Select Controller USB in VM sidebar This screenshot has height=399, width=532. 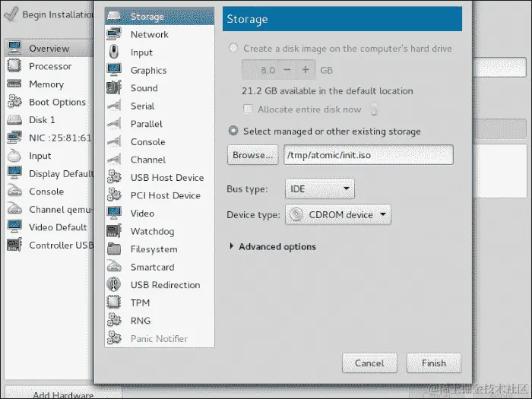(49, 245)
